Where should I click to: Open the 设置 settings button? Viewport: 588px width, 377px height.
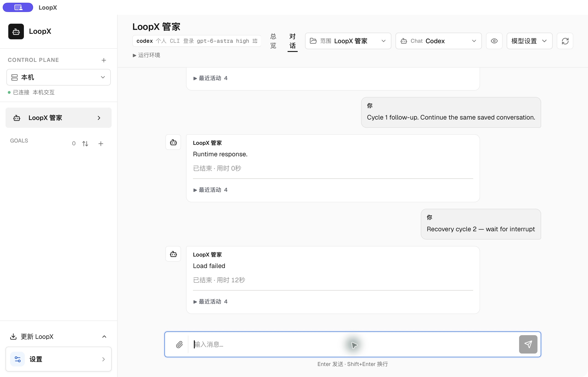(x=59, y=359)
